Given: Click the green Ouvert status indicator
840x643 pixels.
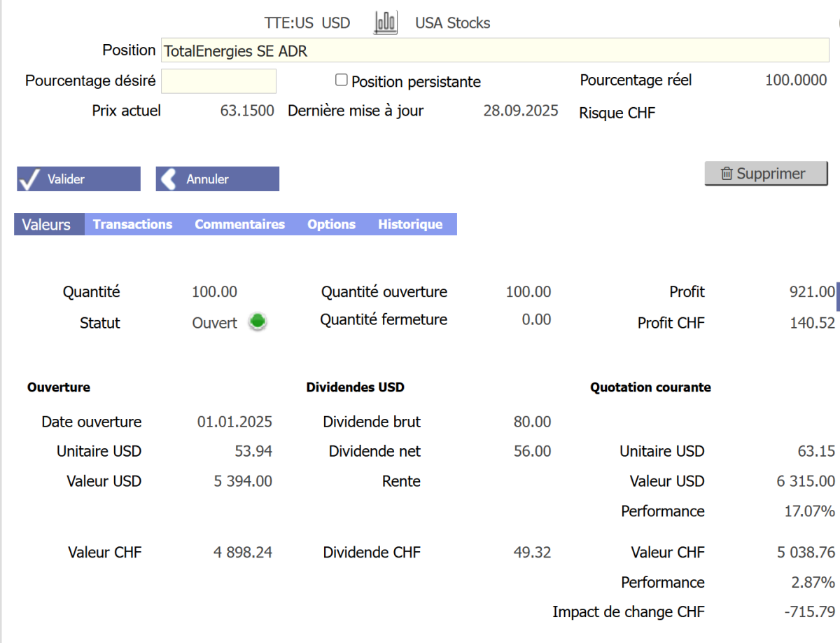Looking at the screenshot, I should click(258, 322).
